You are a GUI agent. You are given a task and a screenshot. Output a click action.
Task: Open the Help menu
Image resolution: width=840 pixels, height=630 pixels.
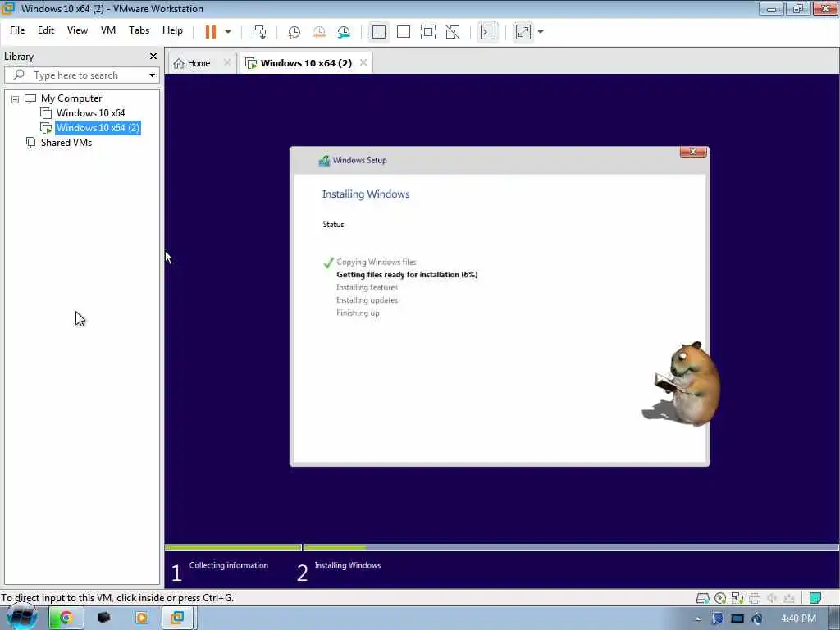pyautogui.click(x=172, y=30)
